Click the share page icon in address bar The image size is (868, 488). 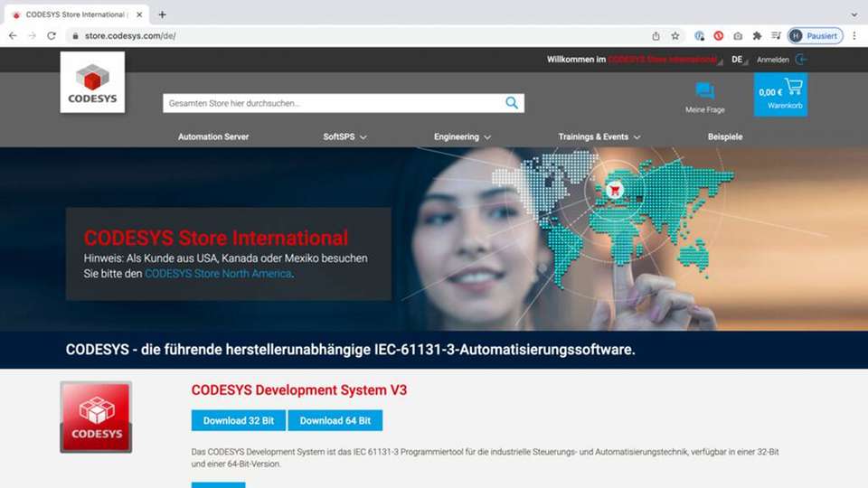click(x=656, y=36)
